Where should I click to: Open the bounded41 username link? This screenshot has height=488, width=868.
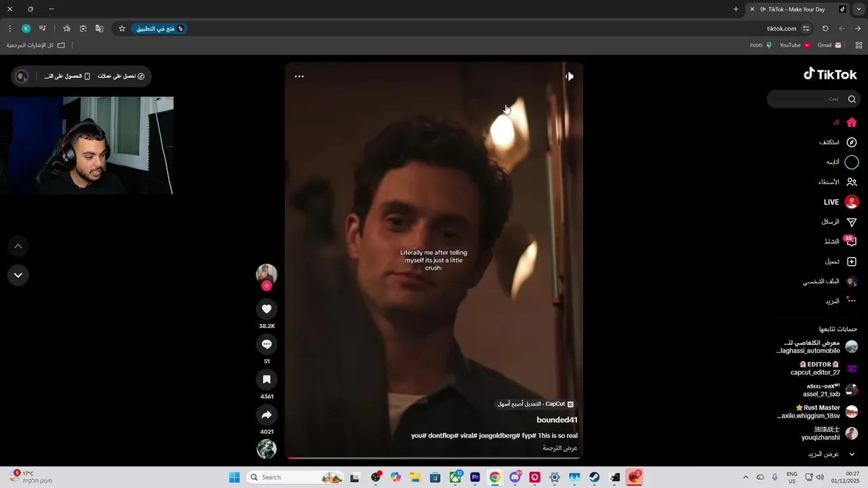pyautogui.click(x=557, y=420)
